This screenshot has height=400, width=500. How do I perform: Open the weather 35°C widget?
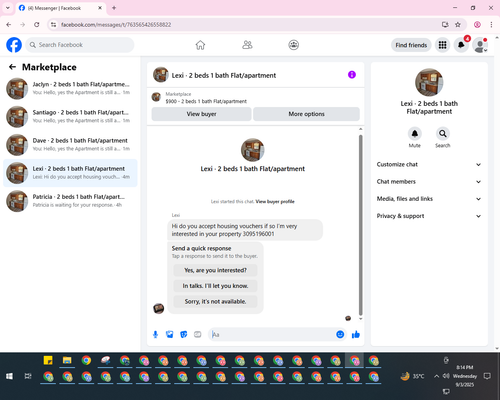[413, 376]
